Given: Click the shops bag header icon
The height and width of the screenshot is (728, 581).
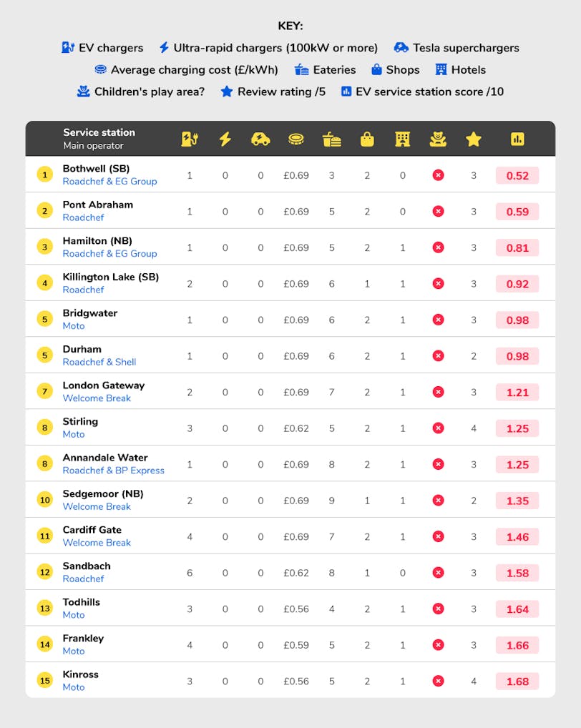Looking at the screenshot, I should [x=367, y=139].
